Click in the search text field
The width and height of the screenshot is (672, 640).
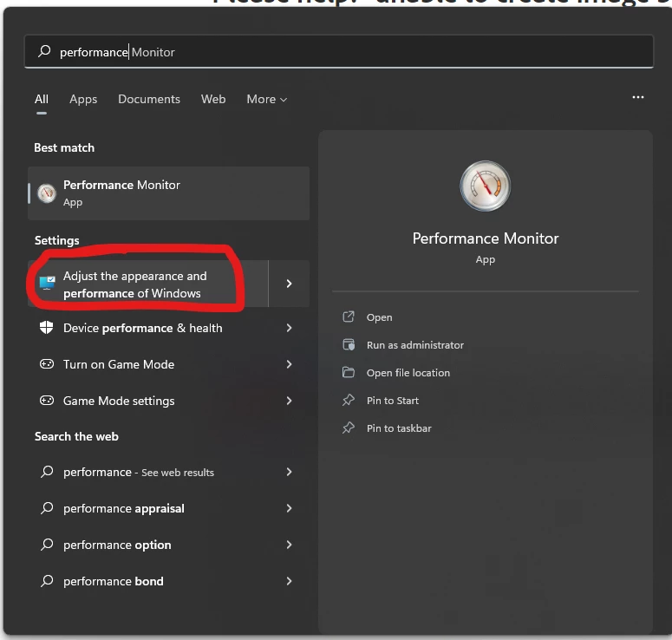[338, 52]
